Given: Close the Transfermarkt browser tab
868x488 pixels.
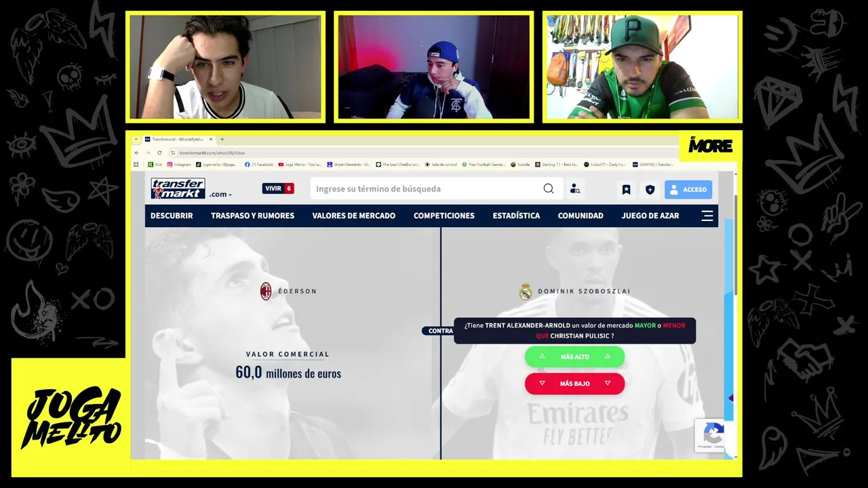Looking at the screenshot, I should click(x=211, y=139).
